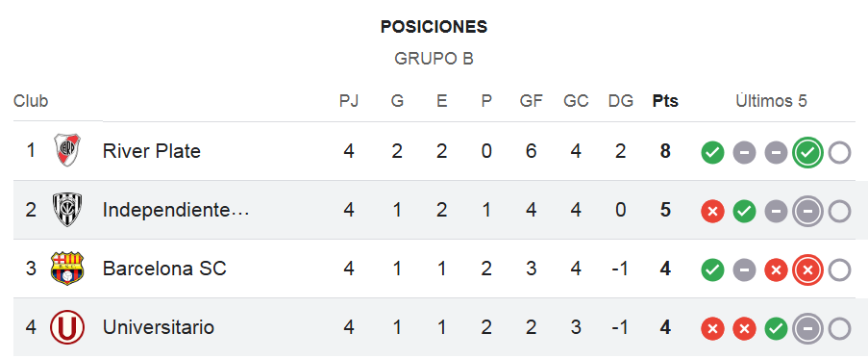Select River Plate's highlighted latest win icon
Viewport: 868px width, 359px height.
point(807,152)
